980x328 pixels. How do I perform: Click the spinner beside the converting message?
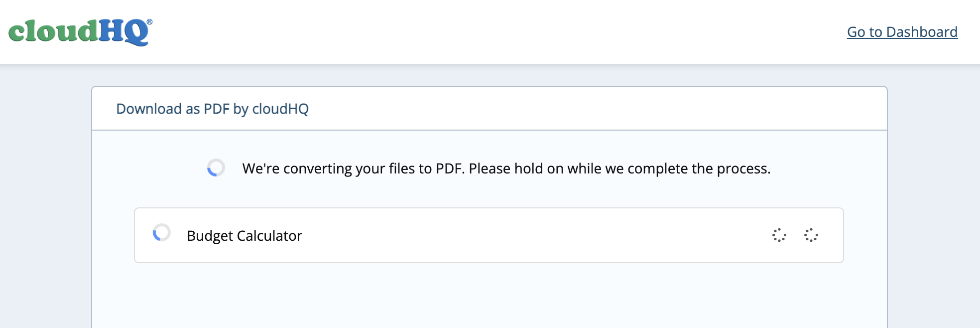216,168
